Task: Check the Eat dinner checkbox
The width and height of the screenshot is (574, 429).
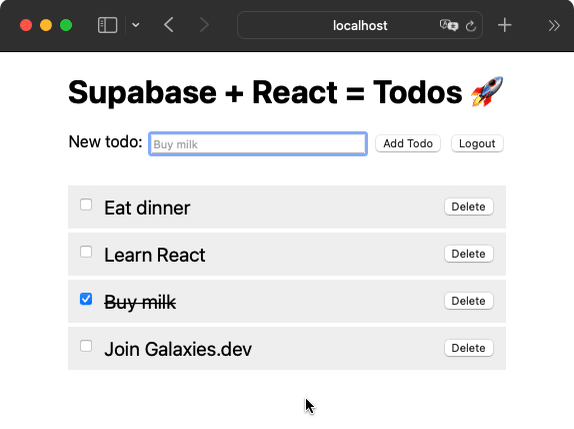Action: tap(86, 205)
